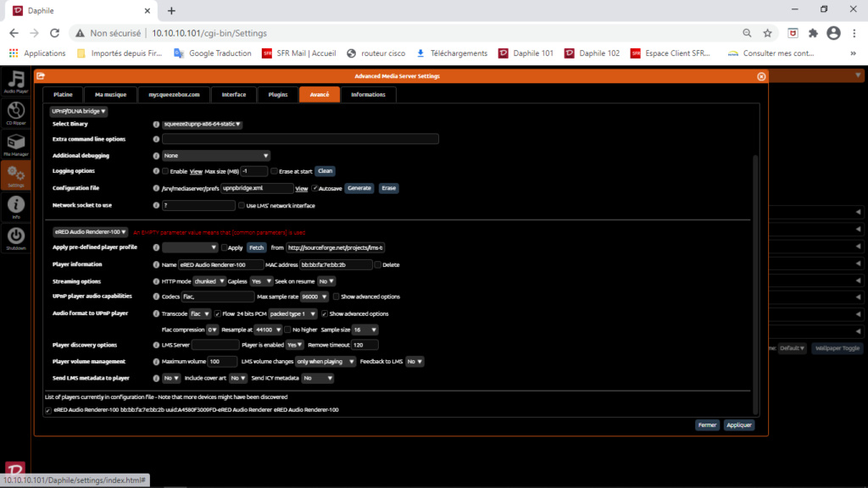Click the Fetch profile button
This screenshot has width=868, height=488.
click(256, 248)
